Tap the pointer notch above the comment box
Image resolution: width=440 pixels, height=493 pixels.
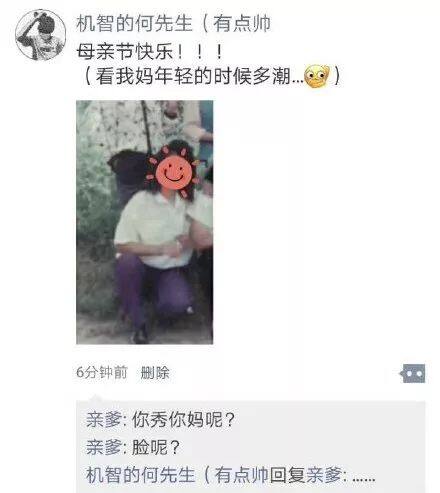point(96,397)
